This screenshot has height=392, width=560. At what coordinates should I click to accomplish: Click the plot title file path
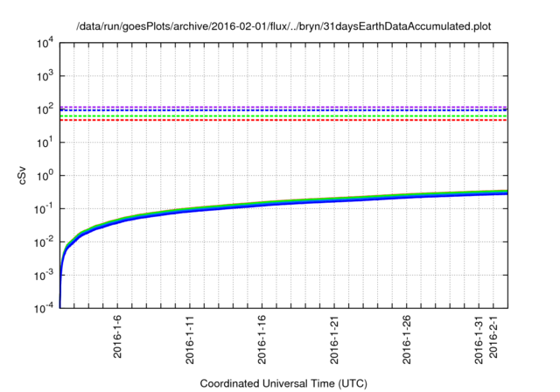point(283,26)
